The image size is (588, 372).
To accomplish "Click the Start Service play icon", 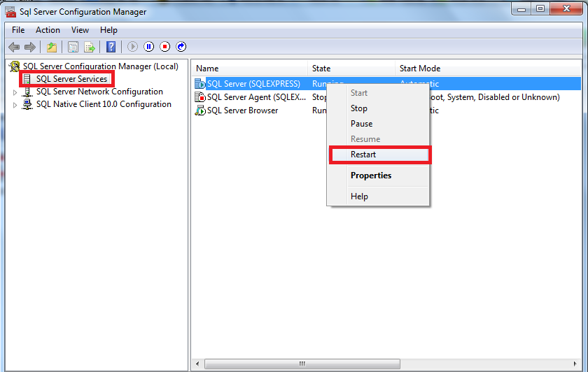I will 132,47.
